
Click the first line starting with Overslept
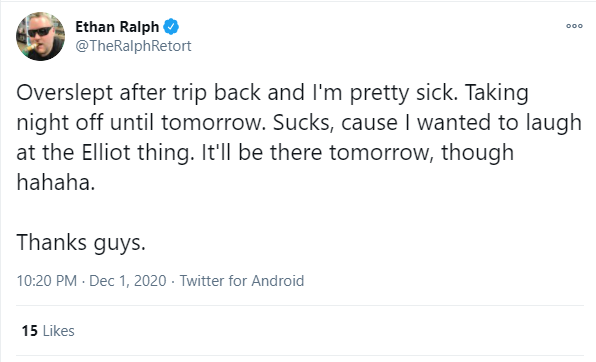point(273,93)
